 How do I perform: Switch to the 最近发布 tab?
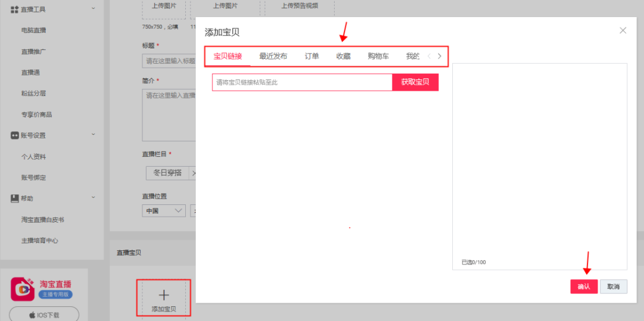(x=273, y=57)
